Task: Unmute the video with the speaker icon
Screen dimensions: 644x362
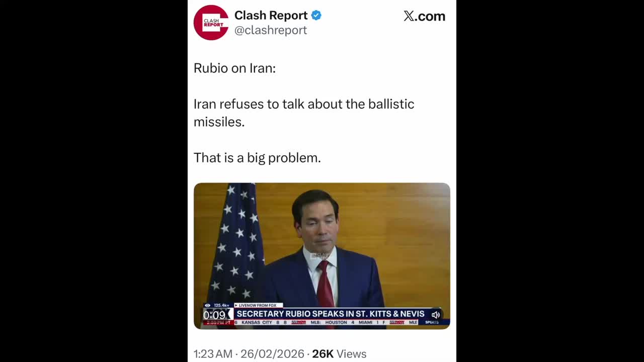Action: click(436, 315)
